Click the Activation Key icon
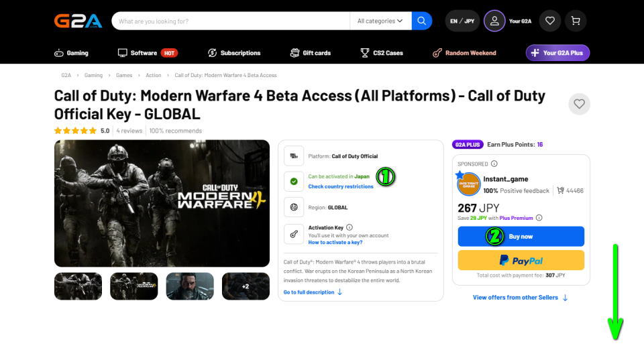Viewport: 644px width, 362px height. pyautogui.click(x=294, y=235)
